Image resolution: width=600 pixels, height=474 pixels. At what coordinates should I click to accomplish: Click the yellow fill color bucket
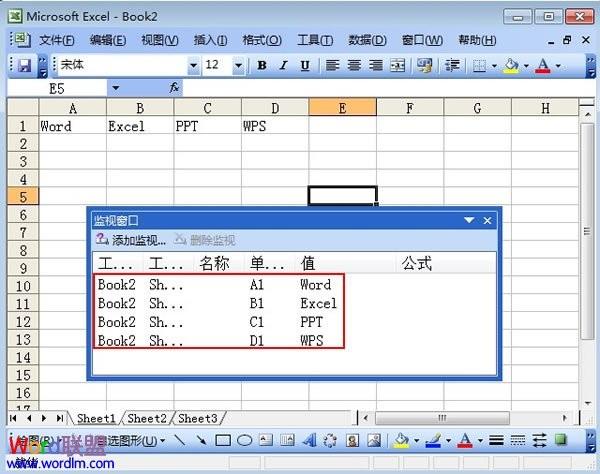[x=512, y=65]
